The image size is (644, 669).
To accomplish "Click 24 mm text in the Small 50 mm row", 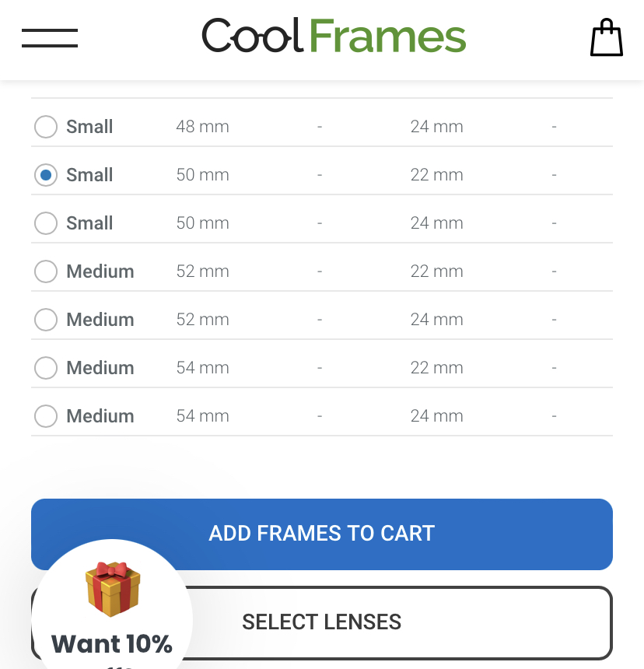I will point(436,223).
